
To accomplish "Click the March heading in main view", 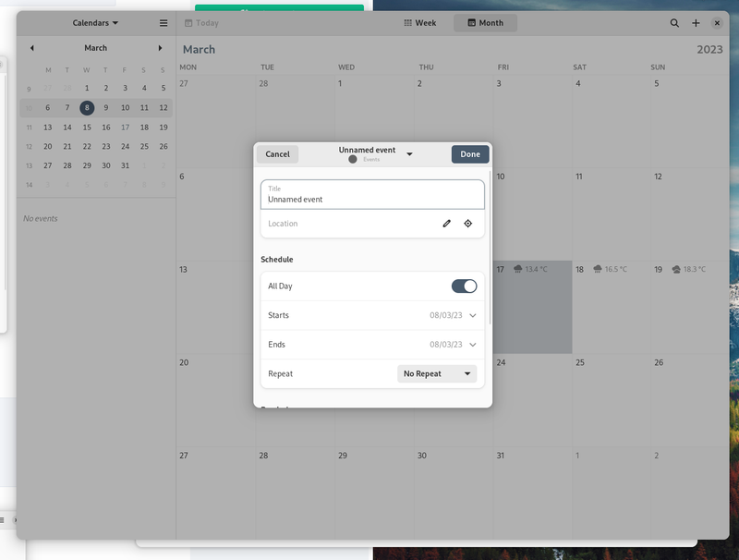I will coord(199,50).
